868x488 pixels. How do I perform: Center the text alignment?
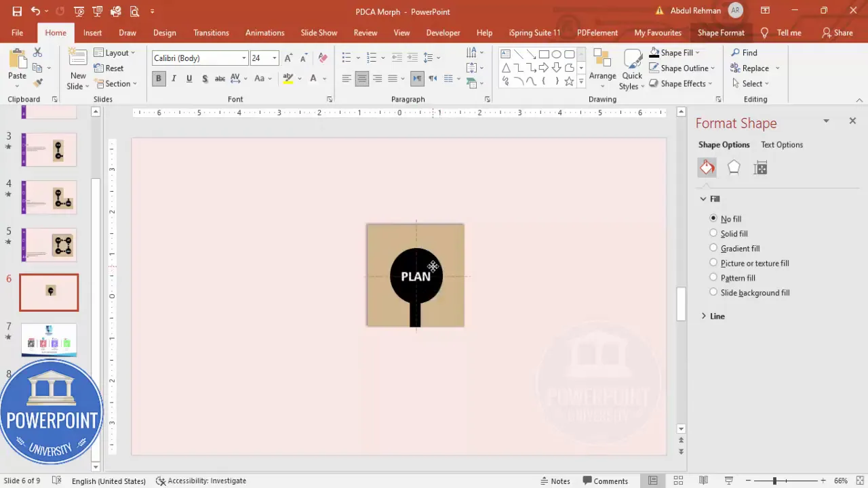tap(361, 79)
